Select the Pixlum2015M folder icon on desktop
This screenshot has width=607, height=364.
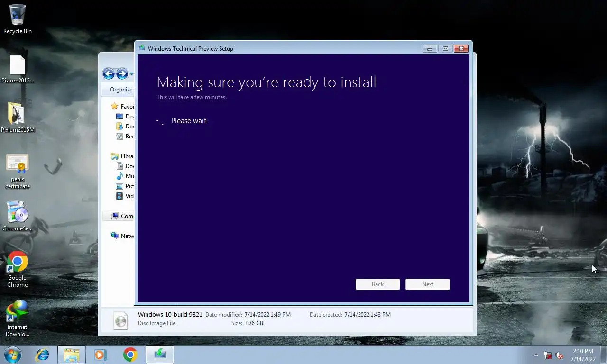coord(18,118)
